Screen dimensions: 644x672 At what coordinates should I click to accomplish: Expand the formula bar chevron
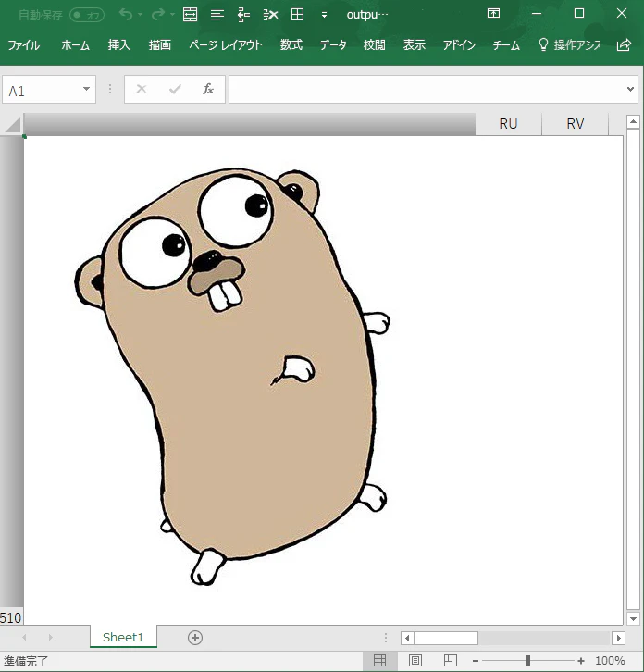coord(630,89)
